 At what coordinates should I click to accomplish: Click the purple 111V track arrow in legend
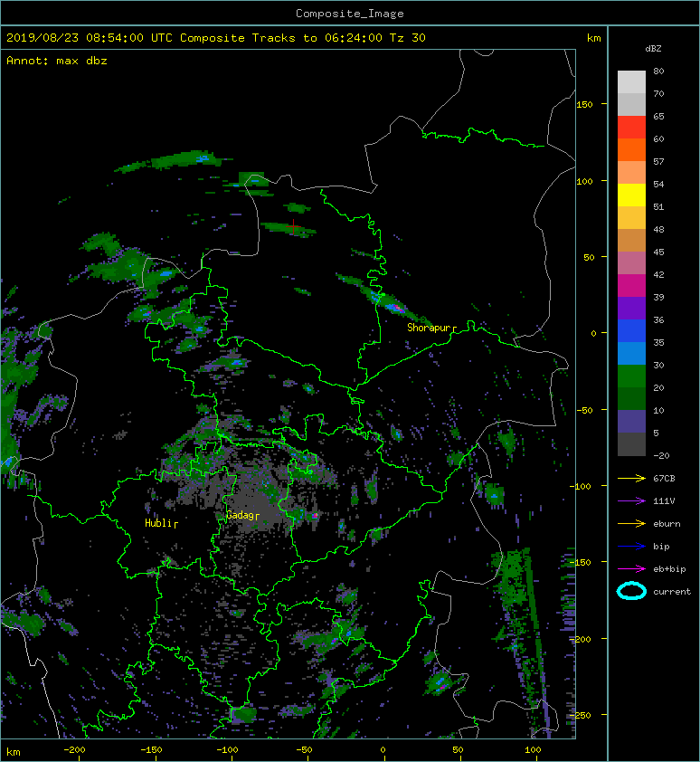click(631, 501)
